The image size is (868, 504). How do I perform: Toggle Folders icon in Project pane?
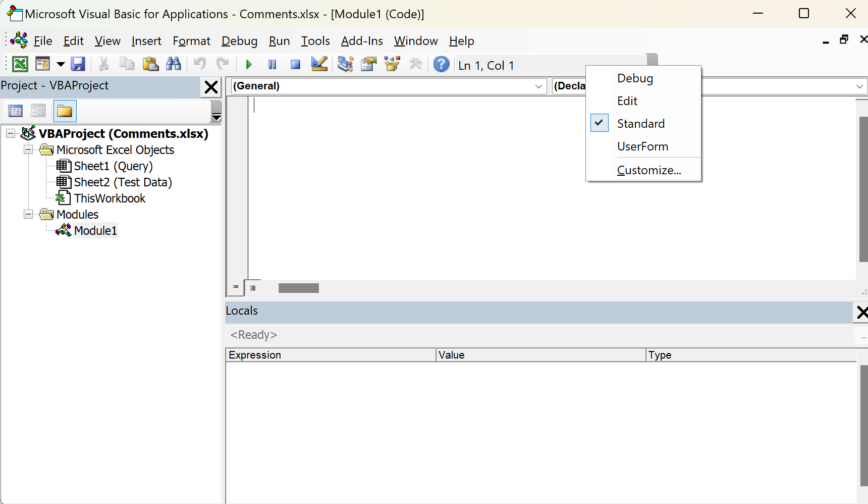click(x=65, y=111)
